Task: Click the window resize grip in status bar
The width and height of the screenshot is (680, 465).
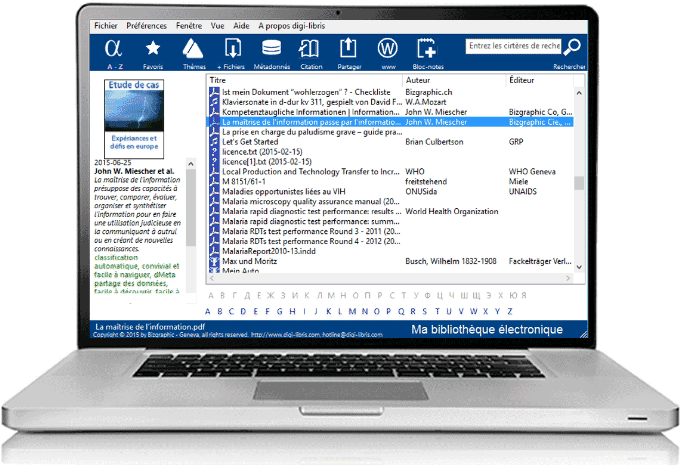Action: [583, 334]
